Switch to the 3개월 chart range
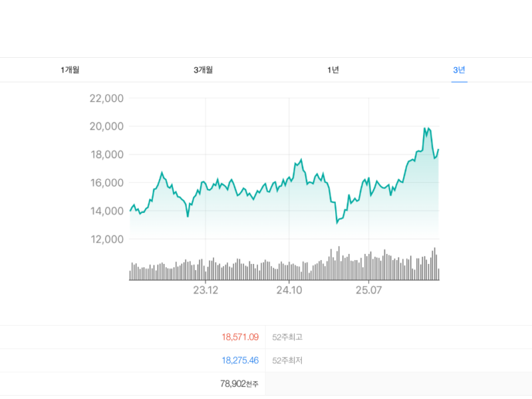The width and height of the screenshot is (532, 399). click(203, 70)
